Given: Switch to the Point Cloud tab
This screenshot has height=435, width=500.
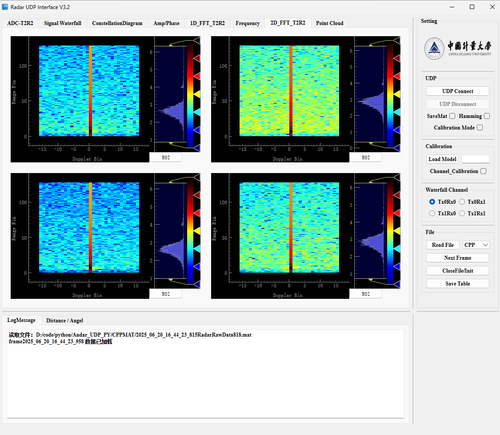Looking at the screenshot, I should [x=329, y=23].
